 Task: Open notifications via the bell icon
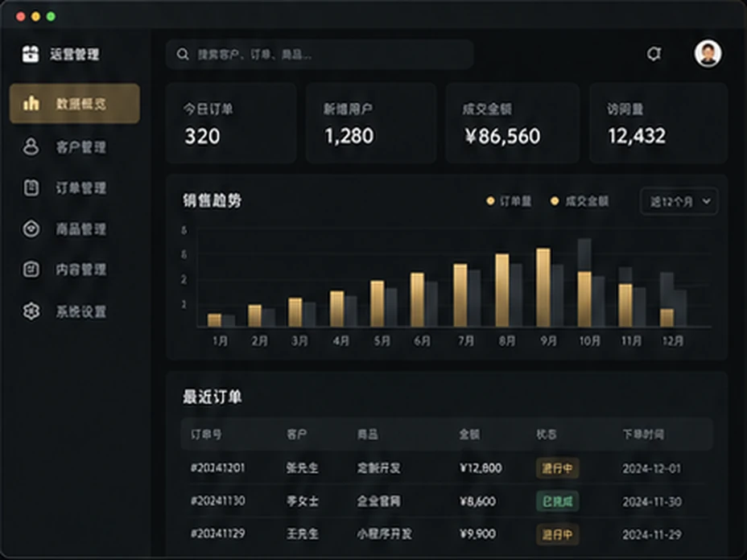pyautogui.click(x=654, y=54)
